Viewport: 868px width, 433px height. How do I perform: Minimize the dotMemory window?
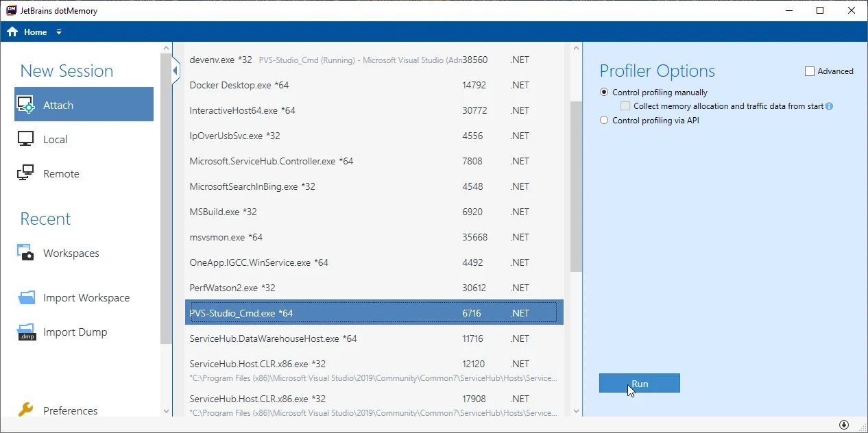(788, 10)
